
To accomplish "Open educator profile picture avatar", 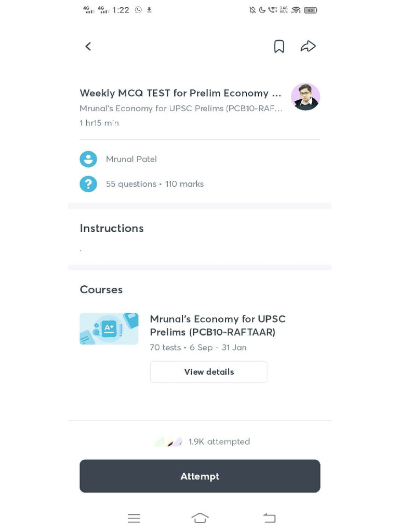I will coord(305,97).
